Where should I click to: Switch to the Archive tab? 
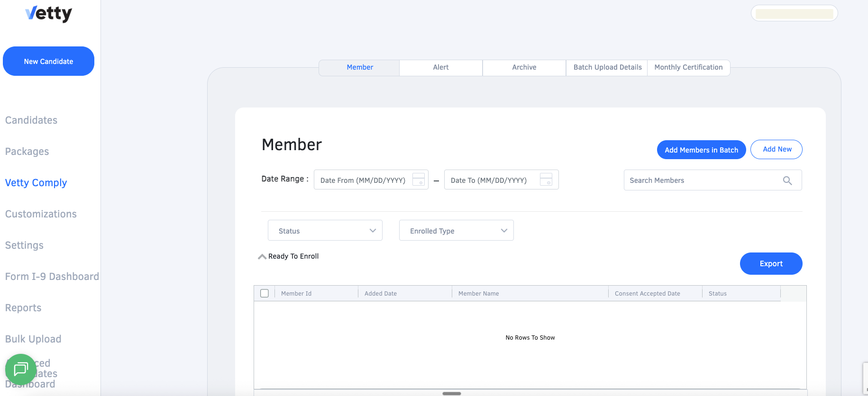pyautogui.click(x=524, y=67)
